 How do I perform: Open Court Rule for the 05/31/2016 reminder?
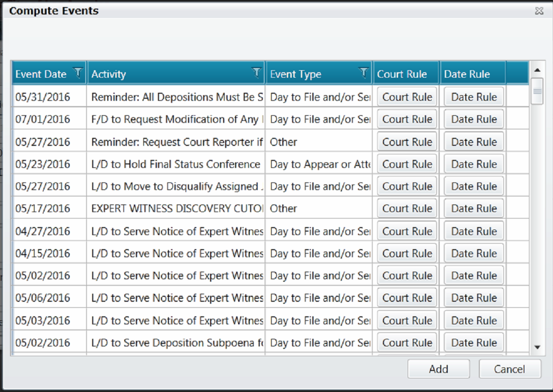(x=407, y=97)
